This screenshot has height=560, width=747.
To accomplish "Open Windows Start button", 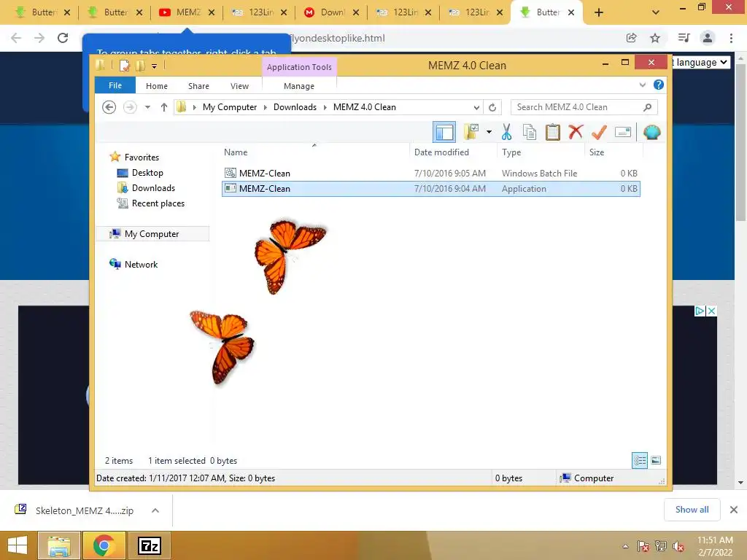I will point(18,545).
